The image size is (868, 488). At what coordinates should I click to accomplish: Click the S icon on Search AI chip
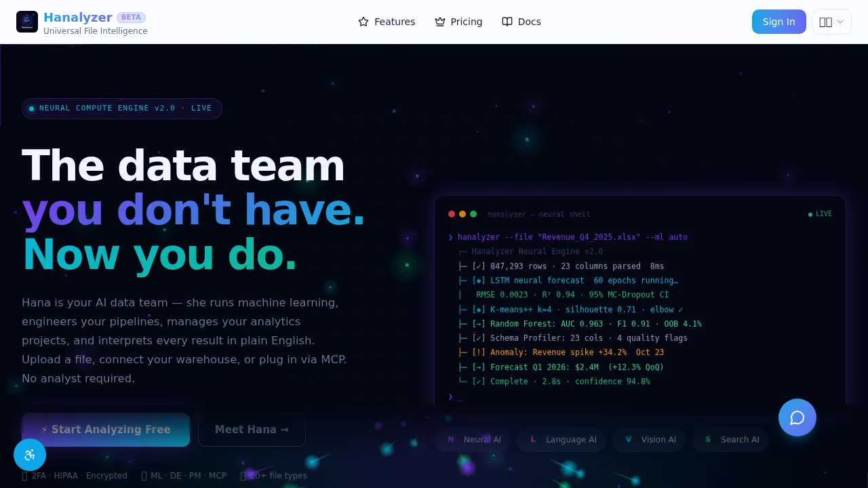[x=707, y=439]
